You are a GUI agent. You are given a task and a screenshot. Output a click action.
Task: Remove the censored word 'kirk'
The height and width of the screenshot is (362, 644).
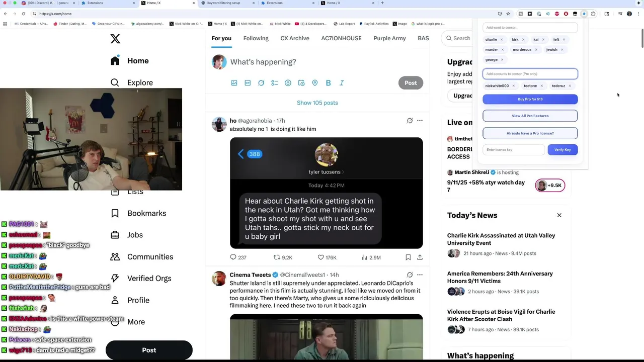tap(523, 40)
